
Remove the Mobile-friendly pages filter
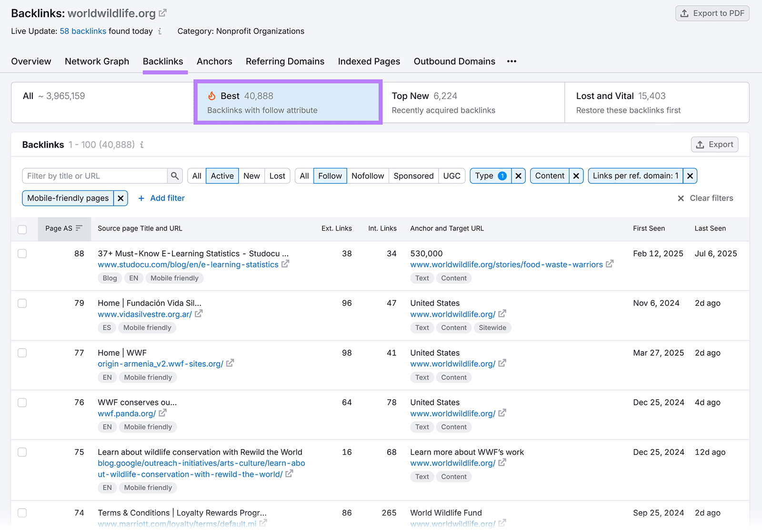click(120, 198)
